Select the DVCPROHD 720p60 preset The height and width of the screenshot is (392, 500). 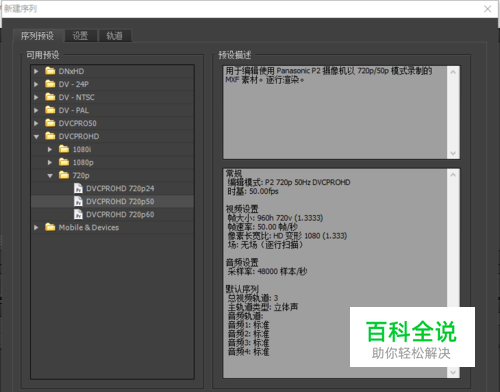point(112,214)
